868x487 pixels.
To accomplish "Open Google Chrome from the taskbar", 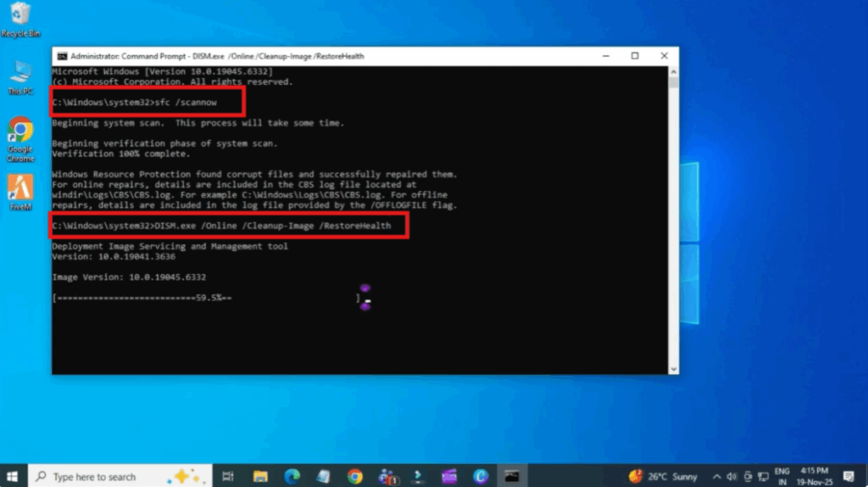I will tap(355, 477).
